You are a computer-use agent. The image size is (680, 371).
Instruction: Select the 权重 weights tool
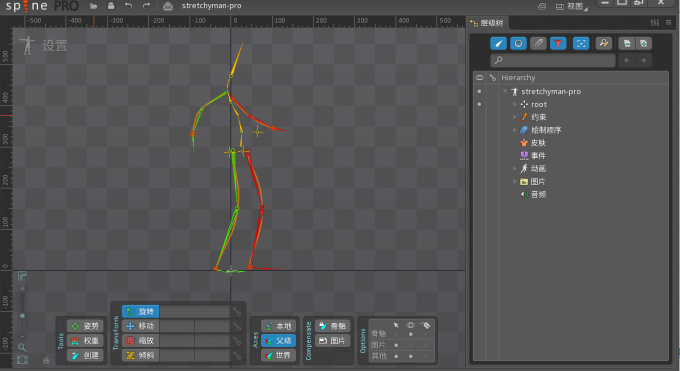click(85, 341)
